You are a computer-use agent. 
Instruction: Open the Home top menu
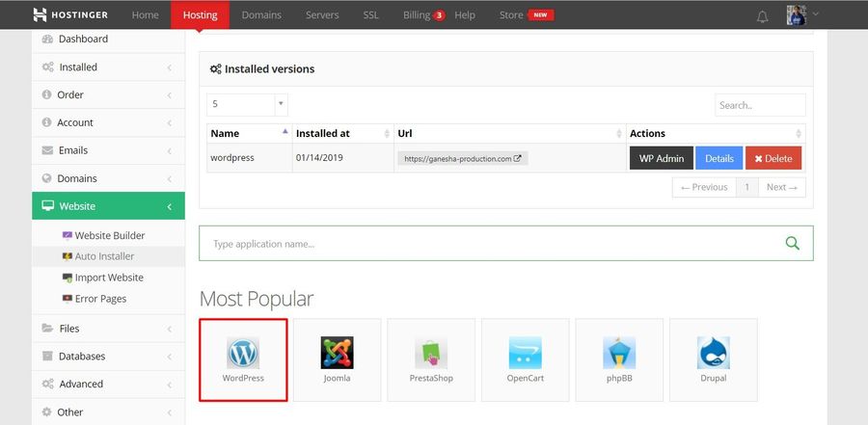coord(145,15)
